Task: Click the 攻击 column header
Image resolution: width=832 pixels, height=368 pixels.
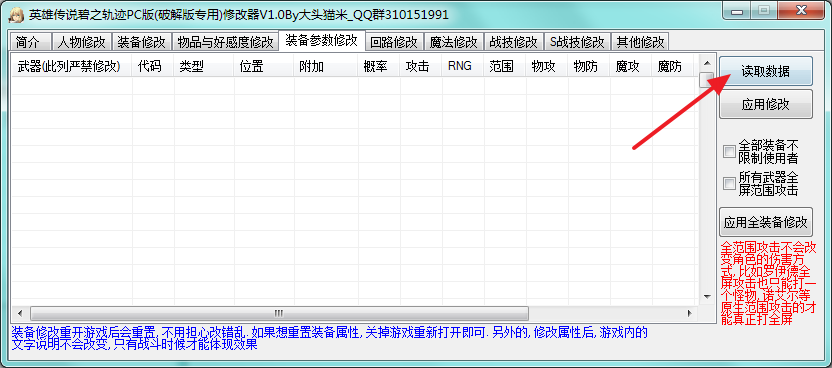Action: click(x=421, y=66)
